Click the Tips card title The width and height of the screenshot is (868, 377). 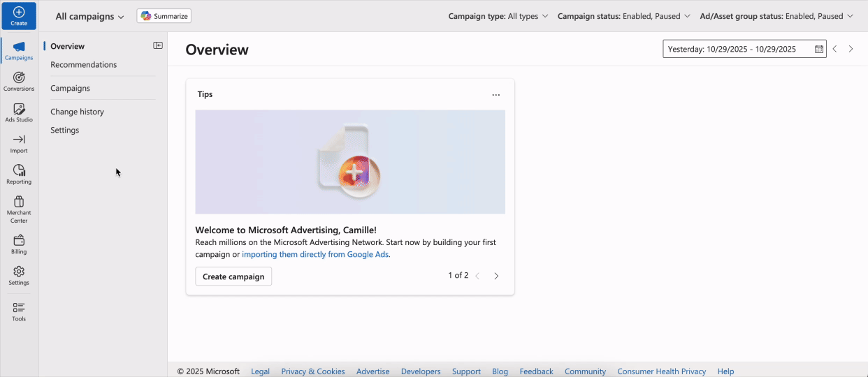(205, 94)
